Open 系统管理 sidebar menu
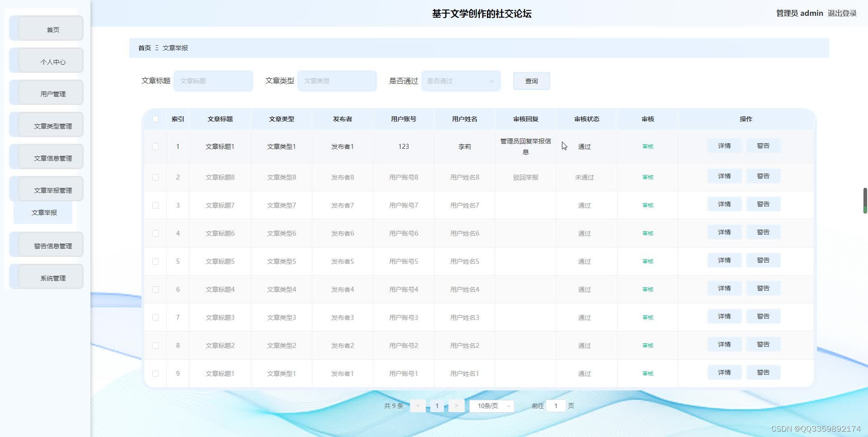Screen dimensions: 868x437 (x=47, y=277)
